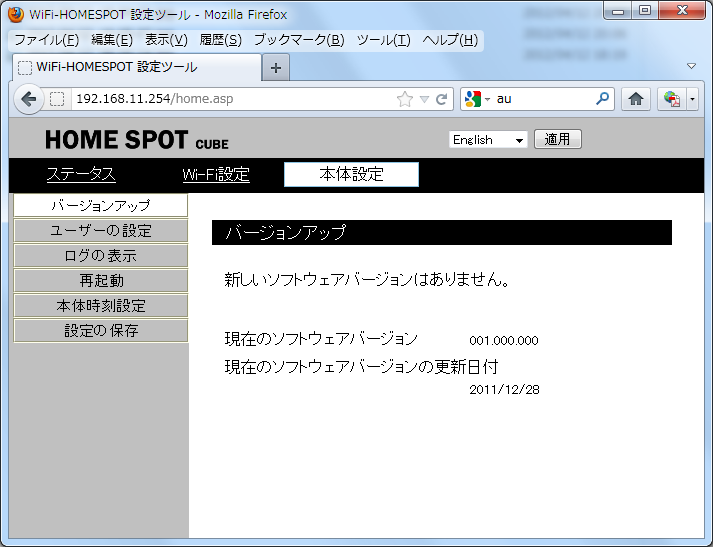
Task: Select the 本体設定 tab
Action: pyautogui.click(x=351, y=175)
